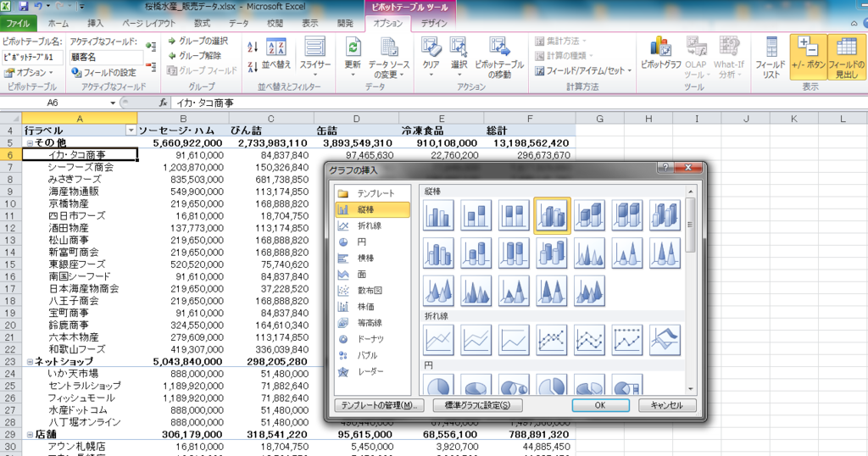Open the ファイル tab
Screen dimensions: 868x456
(x=18, y=23)
